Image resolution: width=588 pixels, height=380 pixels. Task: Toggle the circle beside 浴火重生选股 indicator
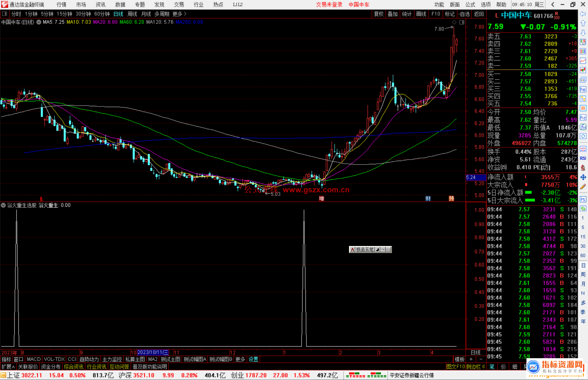(3, 205)
